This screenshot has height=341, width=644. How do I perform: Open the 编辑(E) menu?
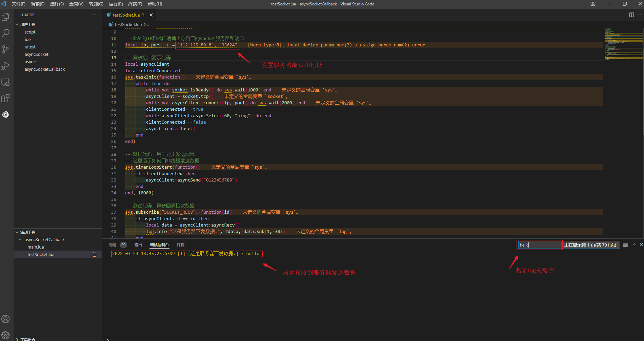38,4
